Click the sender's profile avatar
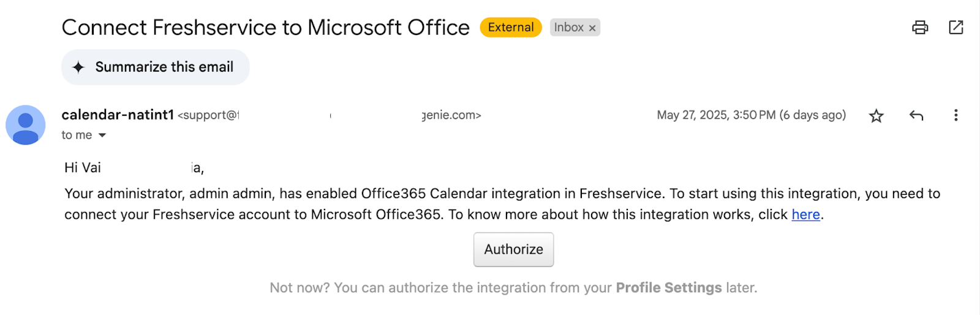 26,125
